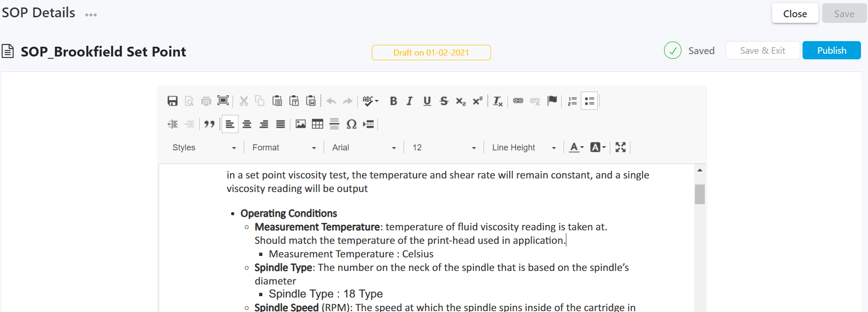This screenshot has width=868, height=312.
Task: Click the Cut scissors icon
Action: [244, 101]
